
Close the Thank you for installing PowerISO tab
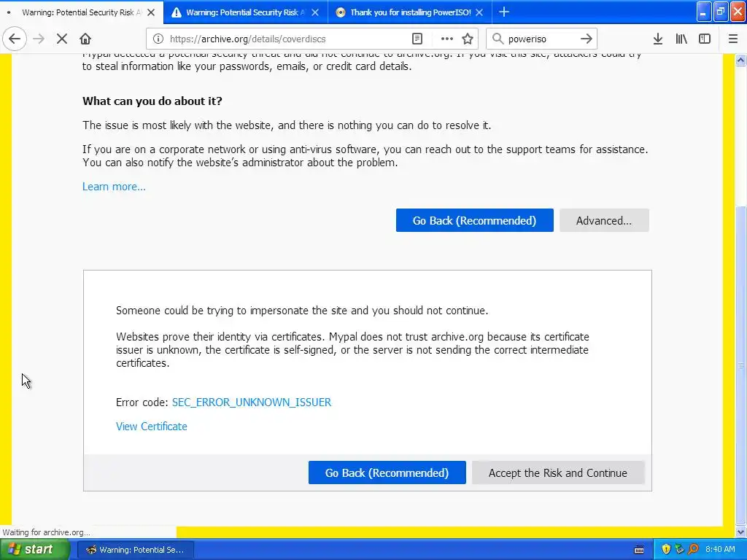(x=480, y=12)
